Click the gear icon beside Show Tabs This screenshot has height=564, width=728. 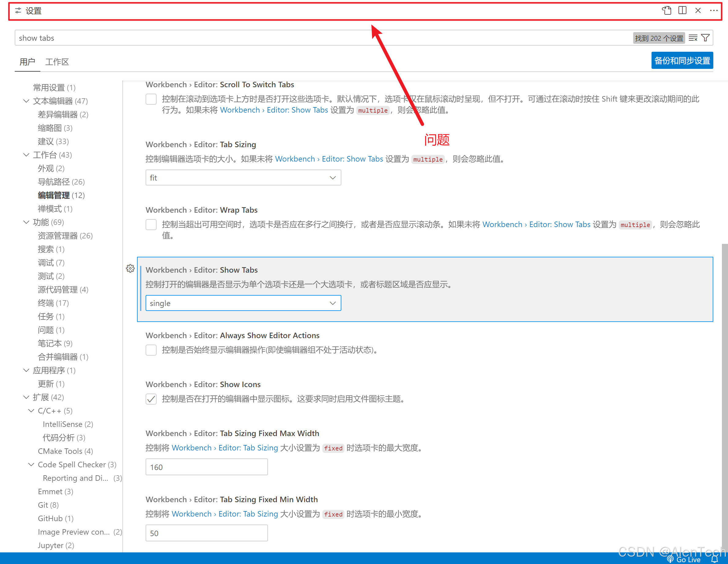coord(130,268)
